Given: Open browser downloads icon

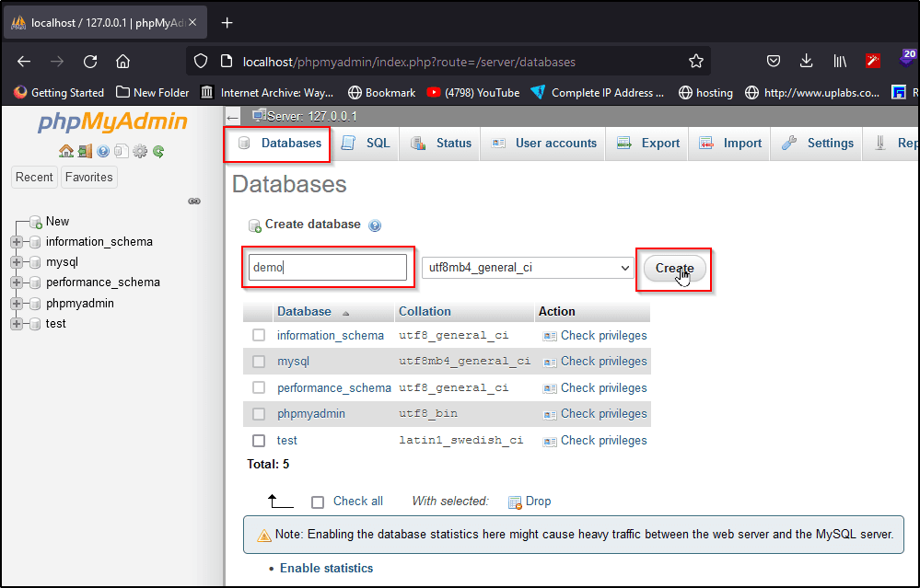Looking at the screenshot, I should (x=807, y=61).
